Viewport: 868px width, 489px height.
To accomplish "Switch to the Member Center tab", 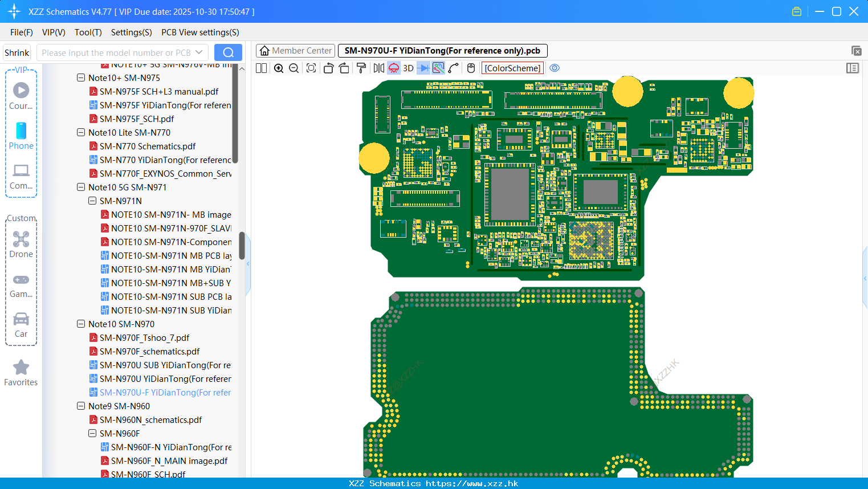I will (296, 51).
